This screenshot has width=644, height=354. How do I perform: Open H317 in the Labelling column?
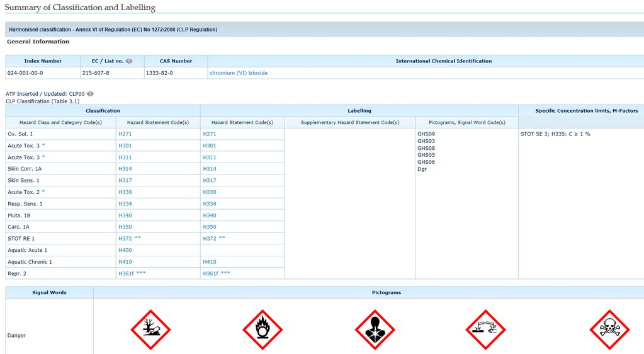pos(210,181)
